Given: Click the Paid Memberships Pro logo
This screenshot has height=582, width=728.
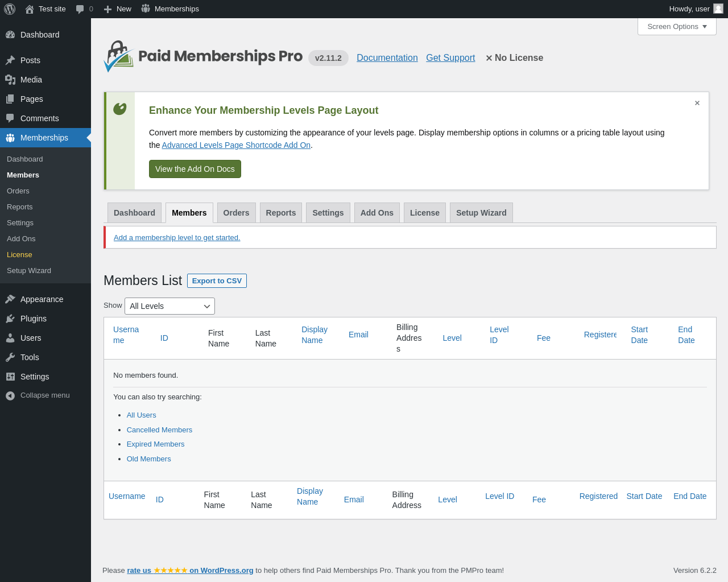Looking at the screenshot, I should 203,56.
